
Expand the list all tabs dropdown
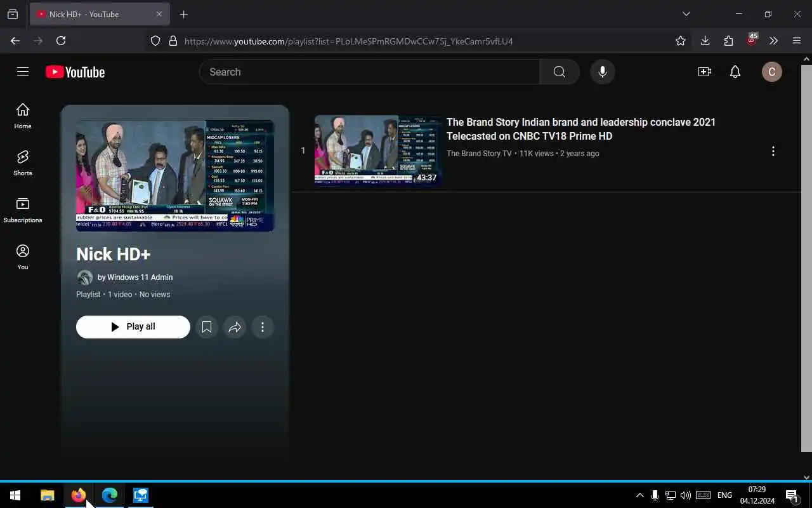click(x=686, y=14)
